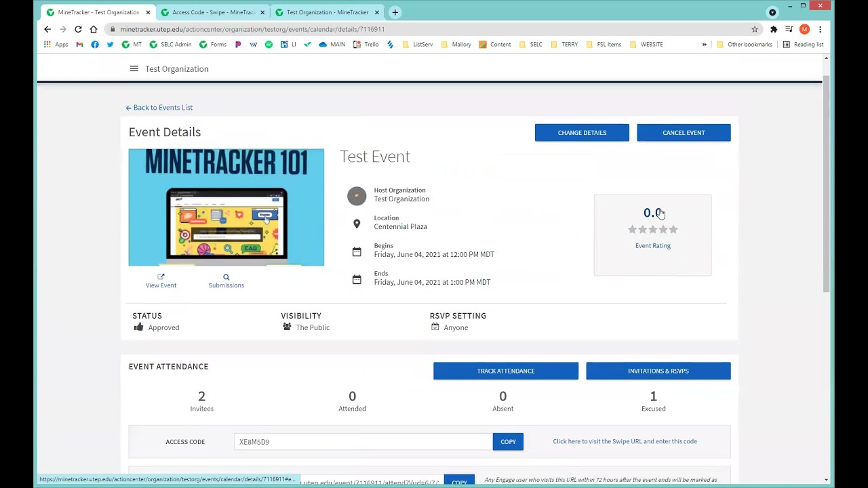The width and height of the screenshot is (868, 488).
Task: Click the RSVP setting checkbox-calendar icon
Action: click(x=435, y=327)
